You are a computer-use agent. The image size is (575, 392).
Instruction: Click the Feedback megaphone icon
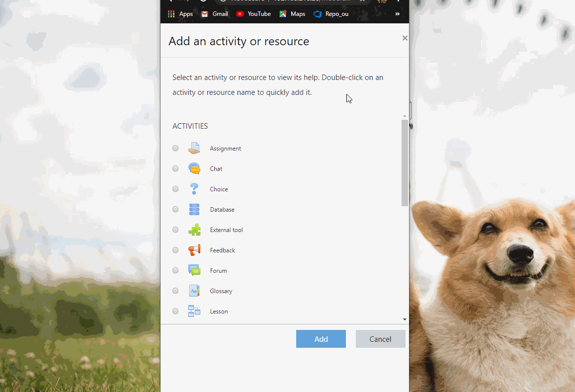tap(194, 250)
